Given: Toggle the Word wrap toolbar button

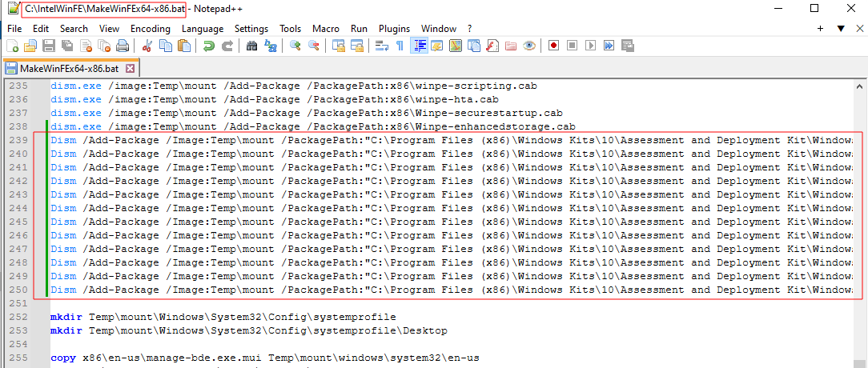Looking at the screenshot, I should tap(382, 46).
